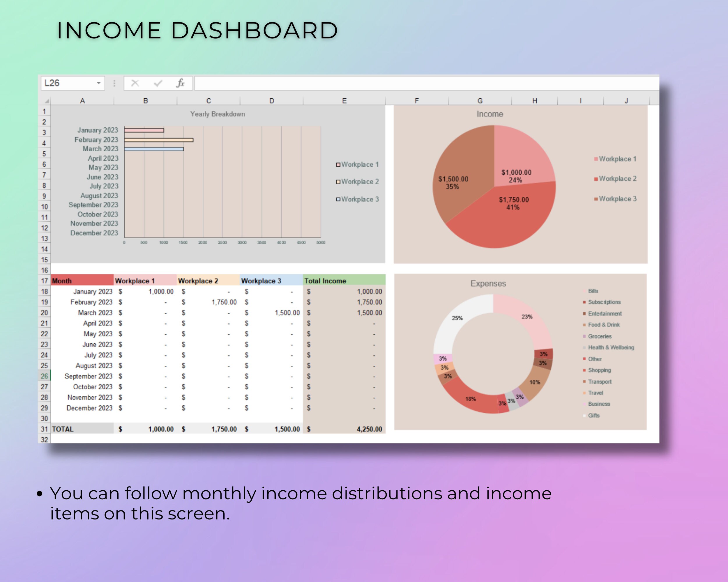Click the Shopping legend entry
728x582 pixels.
click(597, 370)
